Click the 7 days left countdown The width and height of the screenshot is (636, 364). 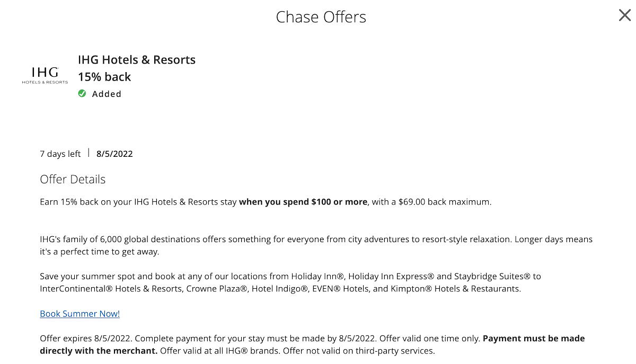pyautogui.click(x=60, y=154)
